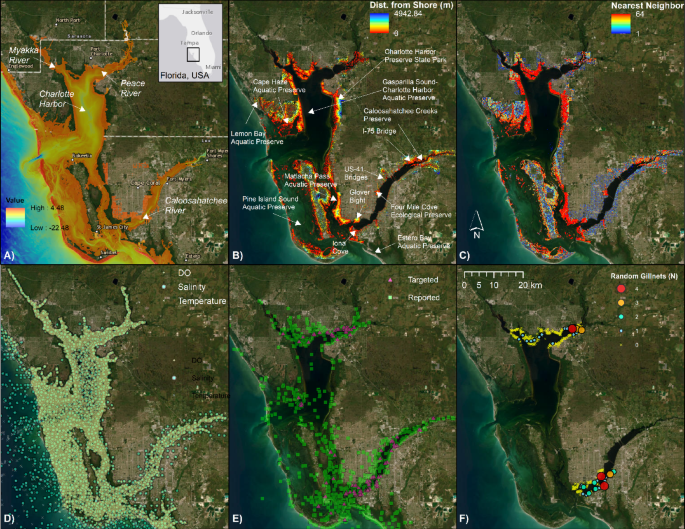Click 'Matlacha Pass Aquatic Preserve' label
Screen dimensions: 685x529
point(310,180)
